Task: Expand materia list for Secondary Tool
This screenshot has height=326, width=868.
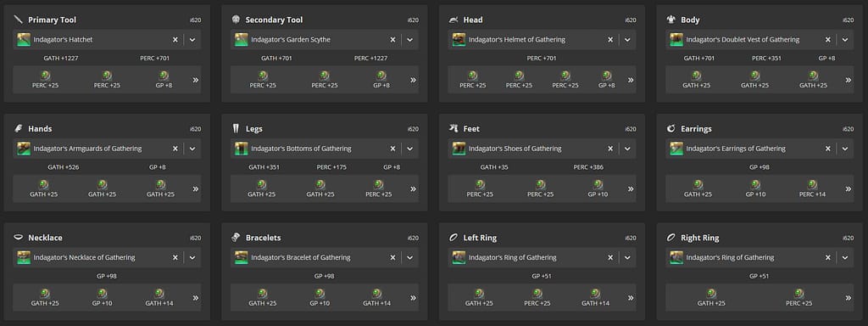Action: pyautogui.click(x=413, y=80)
